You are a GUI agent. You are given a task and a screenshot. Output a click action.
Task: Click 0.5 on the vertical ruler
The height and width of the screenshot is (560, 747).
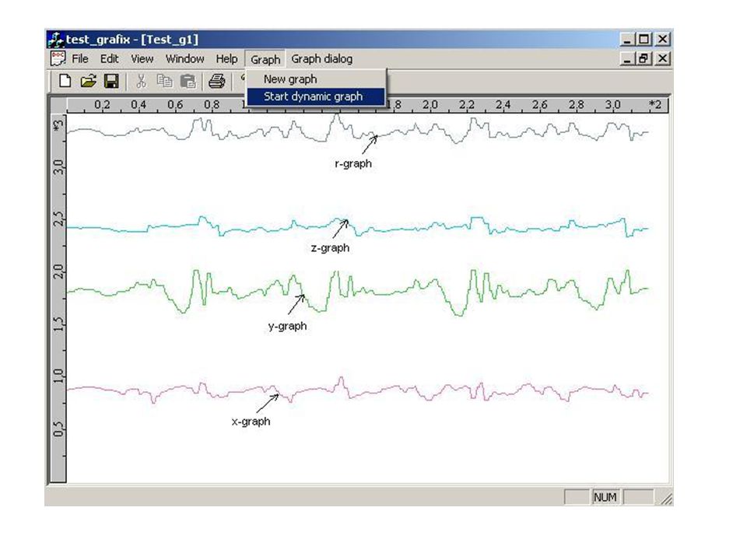point(58,429)
